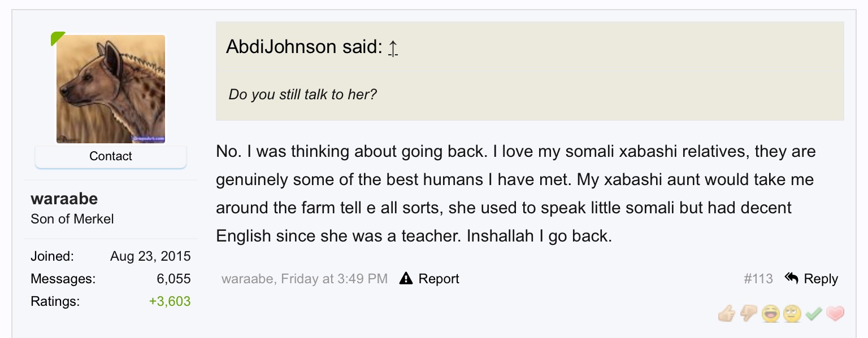This screenshot has height=338, width=868.
Task: Reply to post #113
Action: [x=811, y=278]
